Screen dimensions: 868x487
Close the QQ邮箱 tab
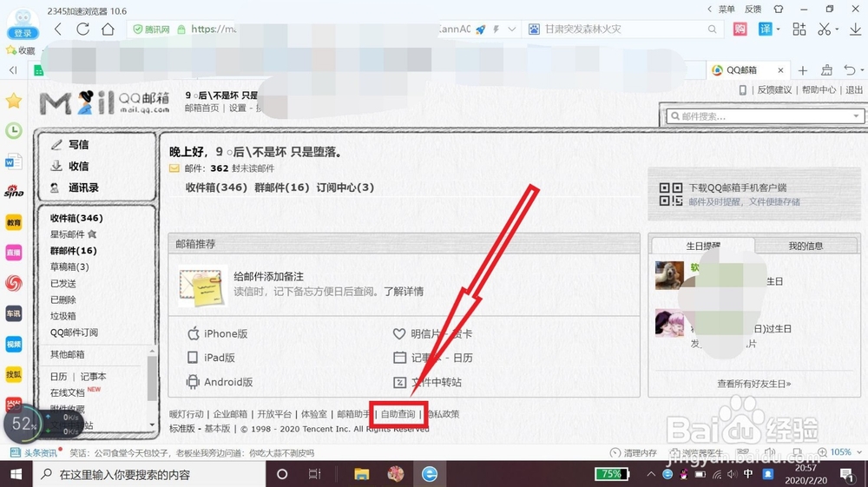click(780, 70)
